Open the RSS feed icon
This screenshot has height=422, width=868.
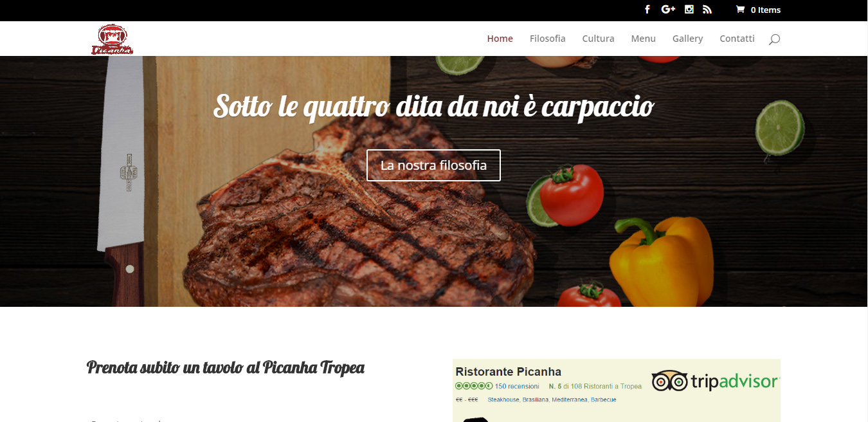coord(707,10)
